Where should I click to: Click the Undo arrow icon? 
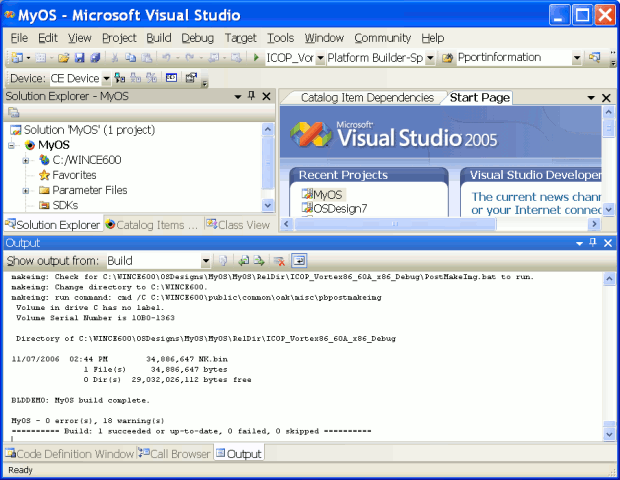pyautogui.click(x=166, y=58)
